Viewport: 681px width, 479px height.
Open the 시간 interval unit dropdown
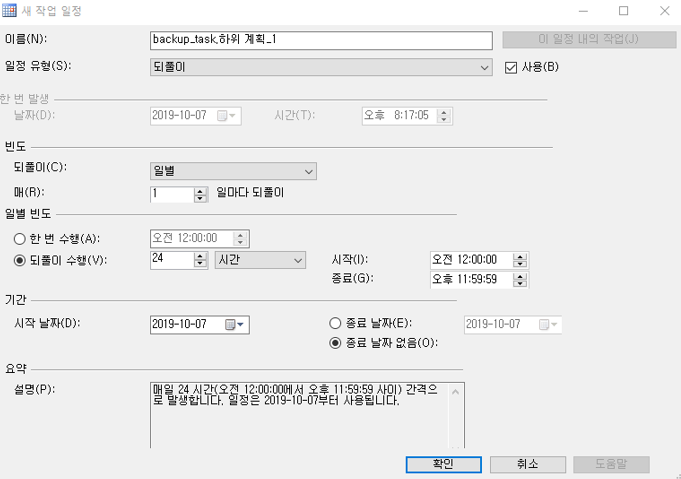[260, 260]
